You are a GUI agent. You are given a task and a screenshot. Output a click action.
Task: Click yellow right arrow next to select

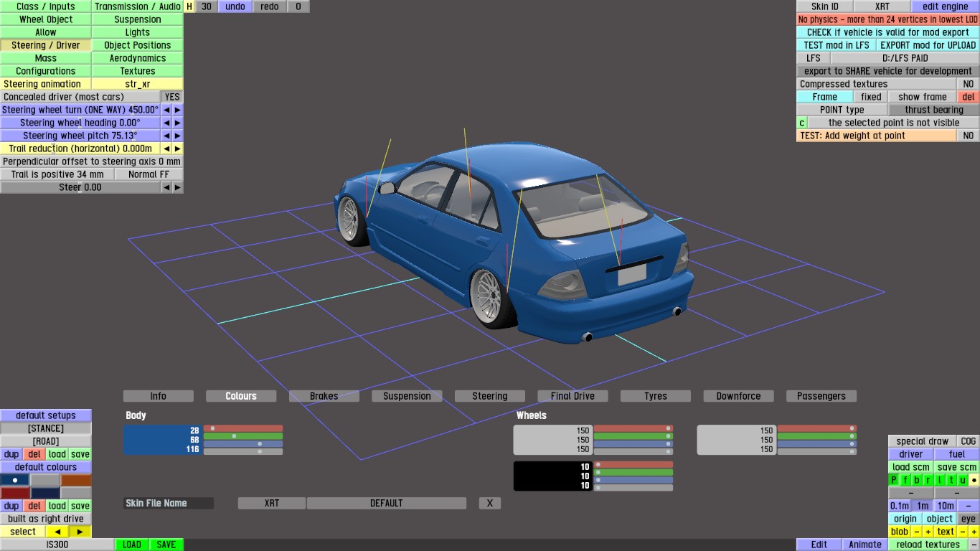point(80,532)
